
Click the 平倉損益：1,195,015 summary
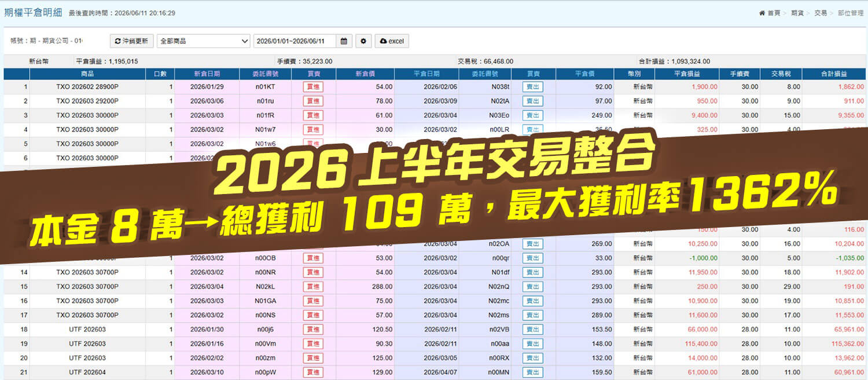pyautogui.click(x=107, y=61)
